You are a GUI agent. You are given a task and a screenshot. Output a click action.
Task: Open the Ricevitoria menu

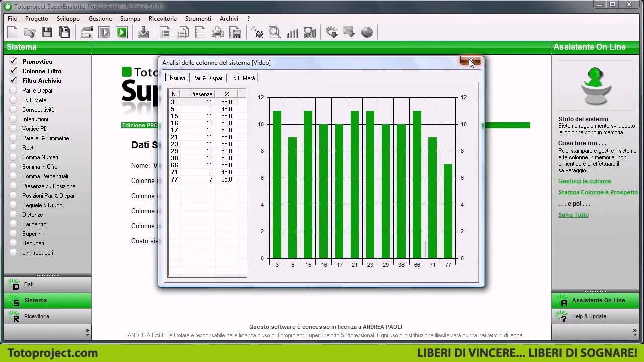[163, 19]
